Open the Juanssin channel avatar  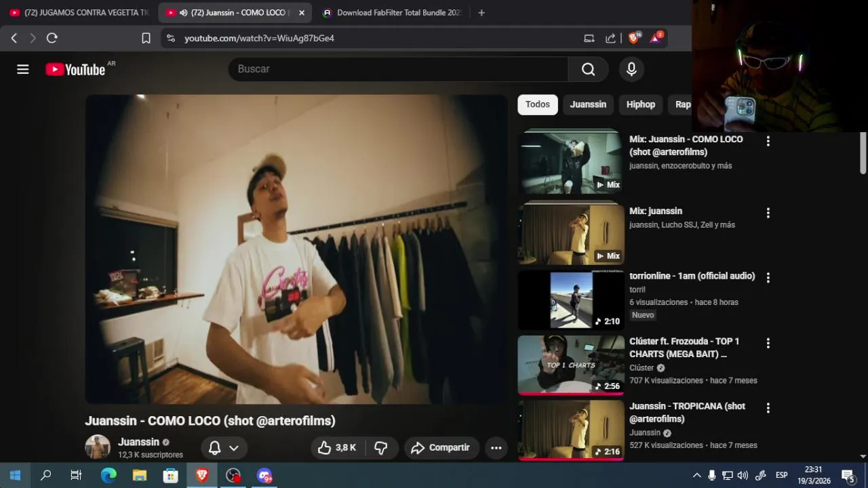coord(98,447)
